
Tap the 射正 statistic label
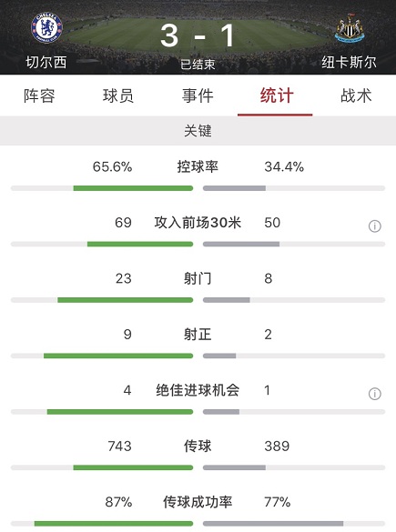pyautogui.click(x=198, y=335)
